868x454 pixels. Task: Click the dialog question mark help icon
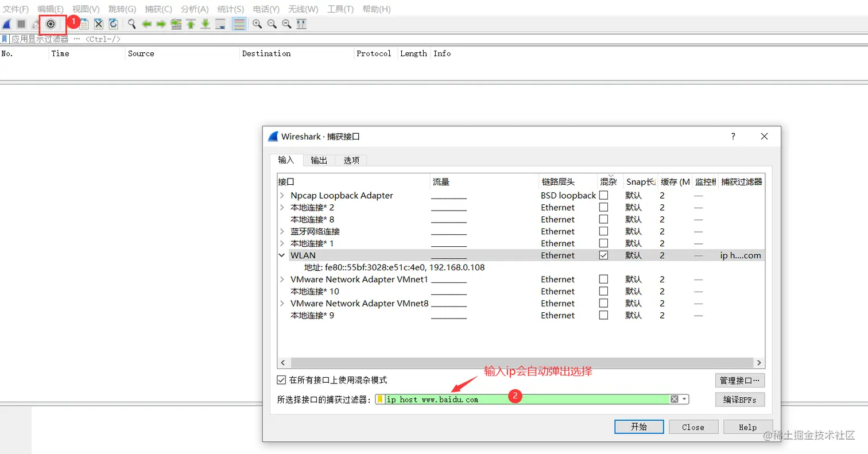coord(733,137)
